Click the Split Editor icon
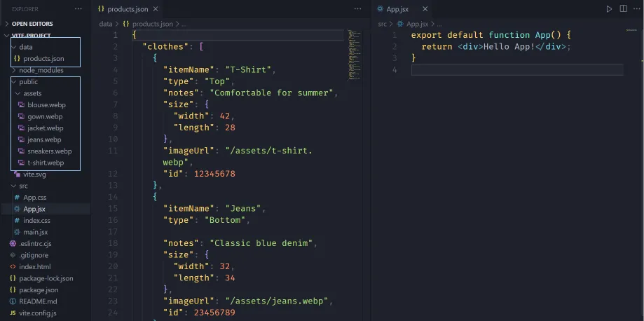 coord(622,9)
